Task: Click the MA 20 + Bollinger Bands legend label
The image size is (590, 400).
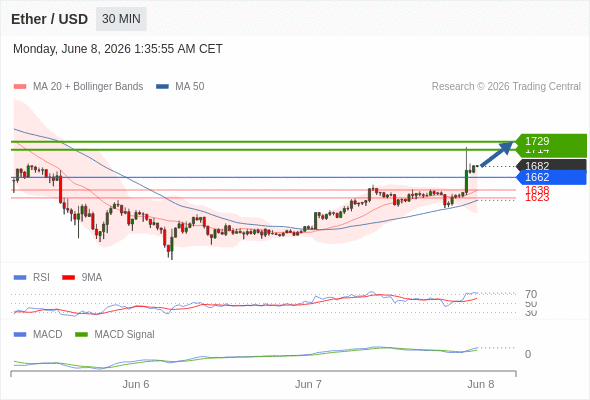Action: pos(88,87)
